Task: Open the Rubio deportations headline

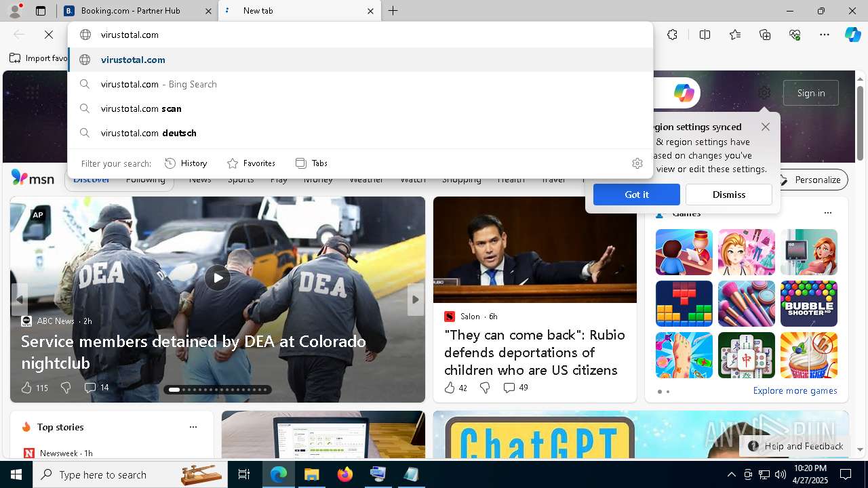Action: [535, 352]
